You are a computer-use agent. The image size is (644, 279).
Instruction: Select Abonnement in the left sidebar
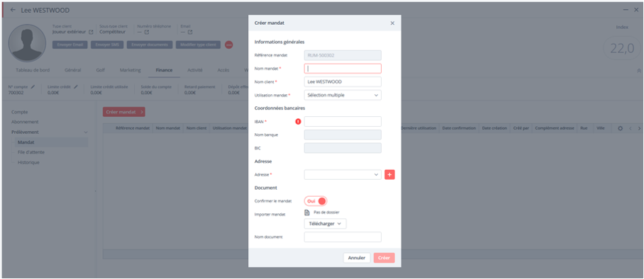click(25, 122)
